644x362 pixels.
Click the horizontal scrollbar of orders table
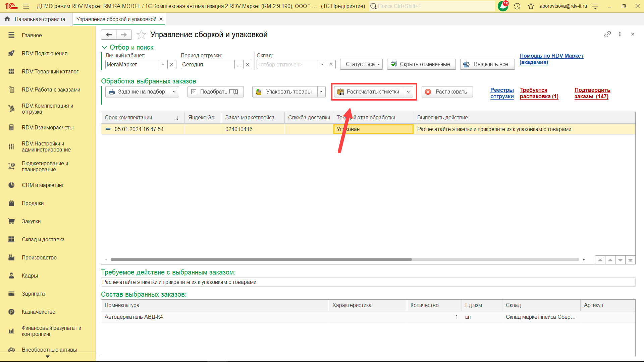261,259
